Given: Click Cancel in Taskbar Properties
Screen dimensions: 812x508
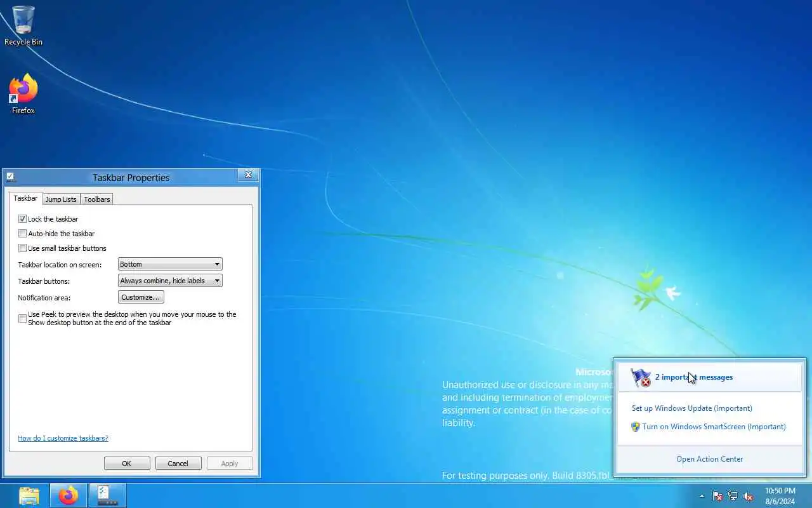Looking at the screenshot, I should [x=178, y=464].
